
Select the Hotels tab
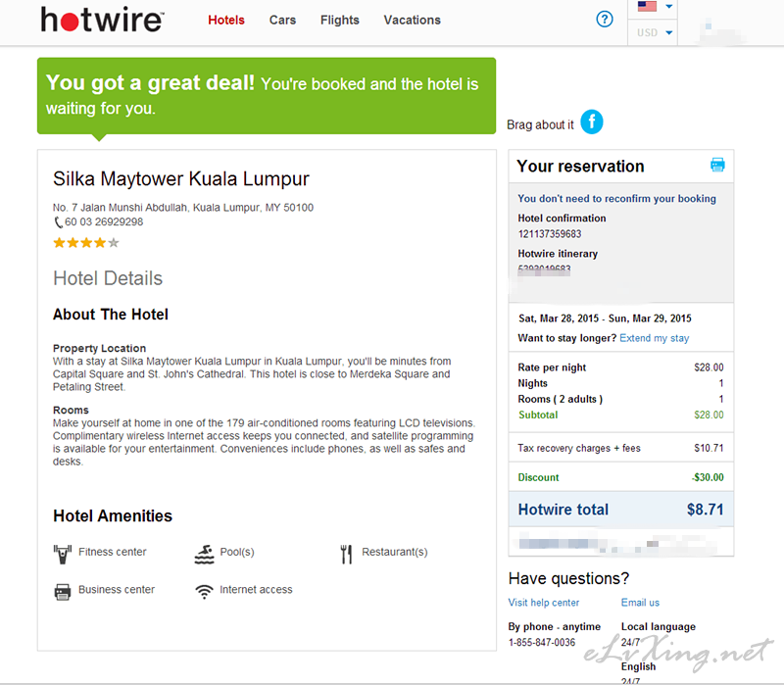coord(226,20)
